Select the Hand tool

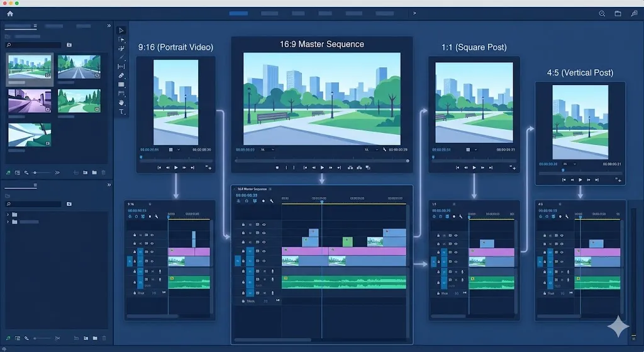pos(121,103)
